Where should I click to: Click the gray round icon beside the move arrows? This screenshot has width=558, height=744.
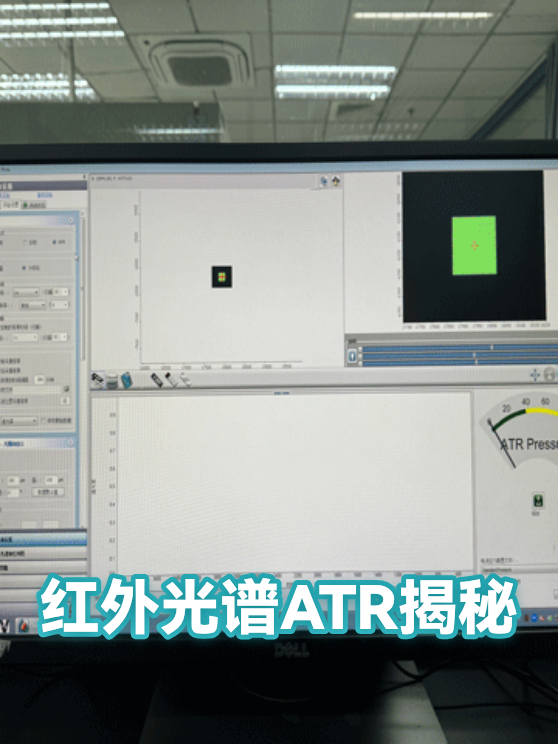click(x=549, y=375)
